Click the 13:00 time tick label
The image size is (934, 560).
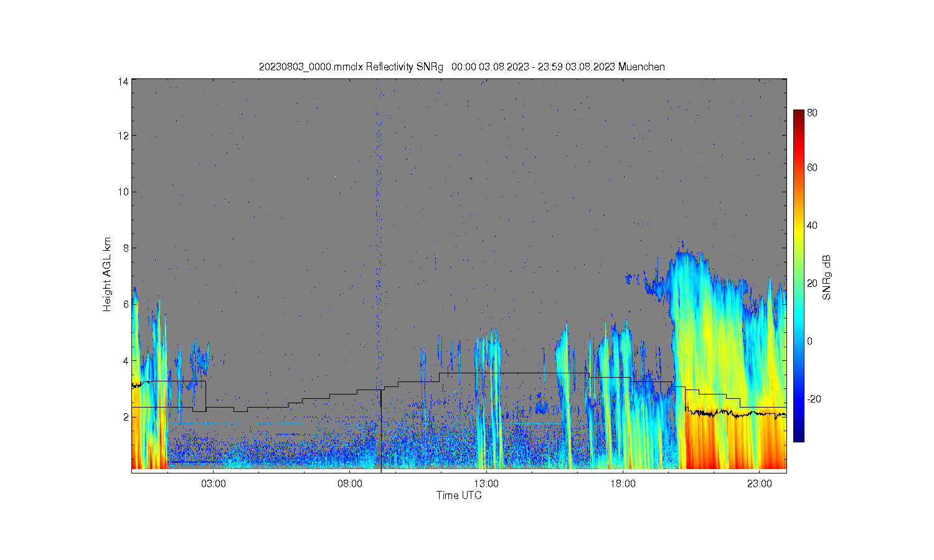coord(486,484)
